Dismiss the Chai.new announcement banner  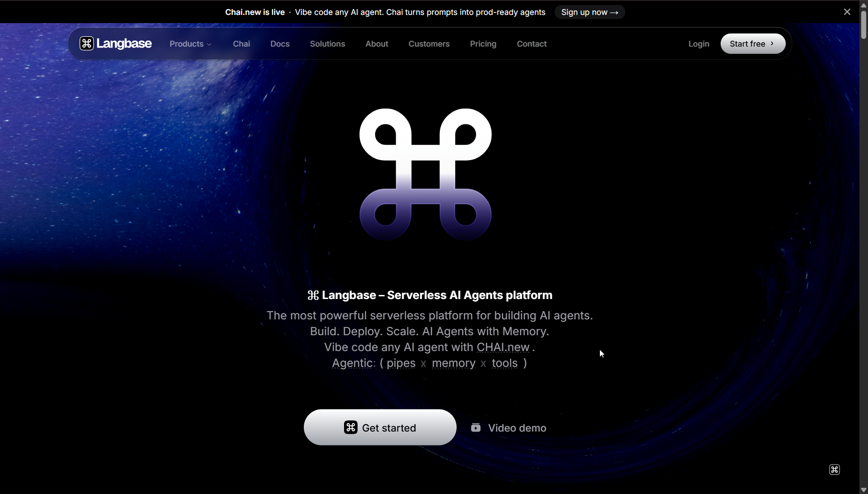847,12
